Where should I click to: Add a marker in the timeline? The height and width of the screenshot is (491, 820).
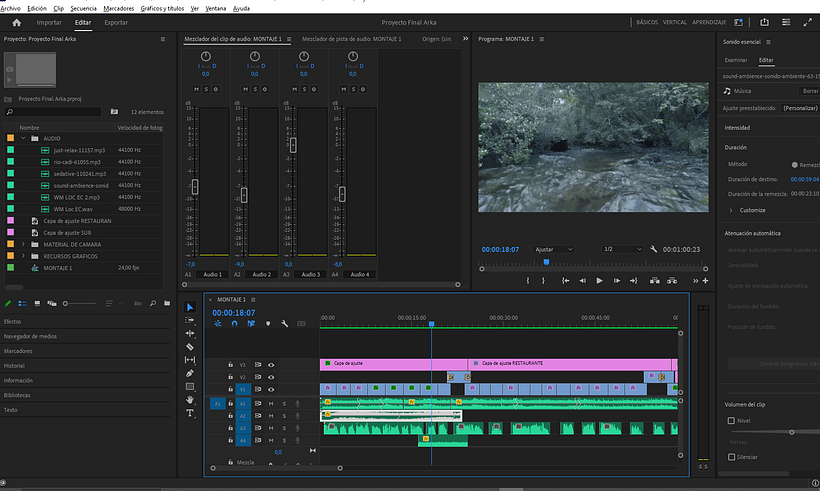[x=268, y=324]
